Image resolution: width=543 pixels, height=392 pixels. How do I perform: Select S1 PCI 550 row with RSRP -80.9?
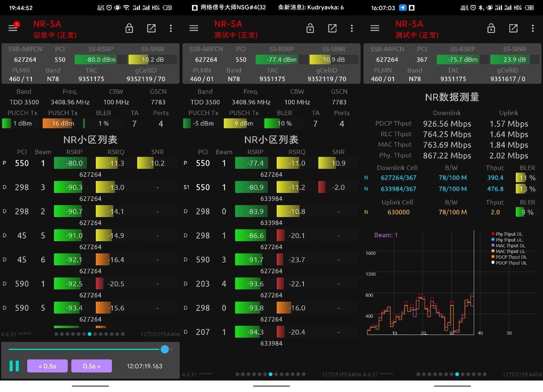(271, 191)
